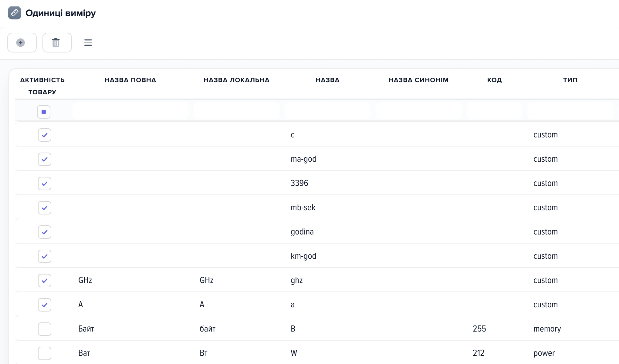Focus the Назва filter field
This screenshot has height=364, width=619.
click(328, 111)
